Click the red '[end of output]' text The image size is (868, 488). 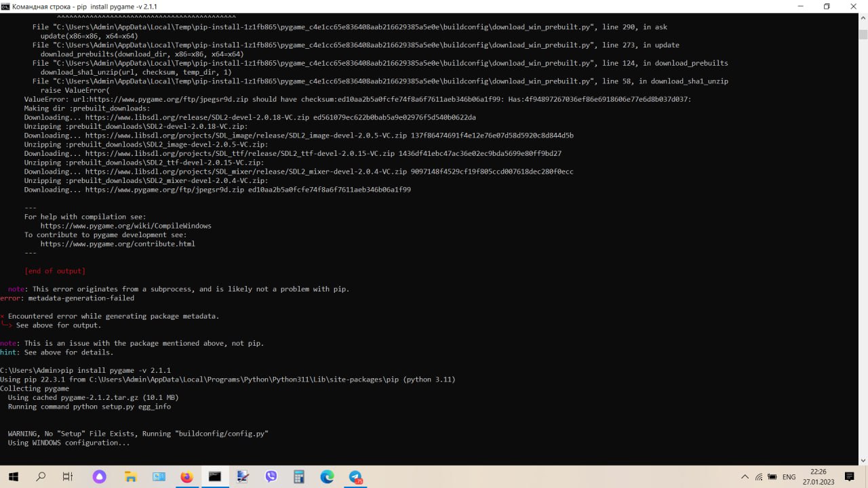pyautogui.click(x=55, y=271)
